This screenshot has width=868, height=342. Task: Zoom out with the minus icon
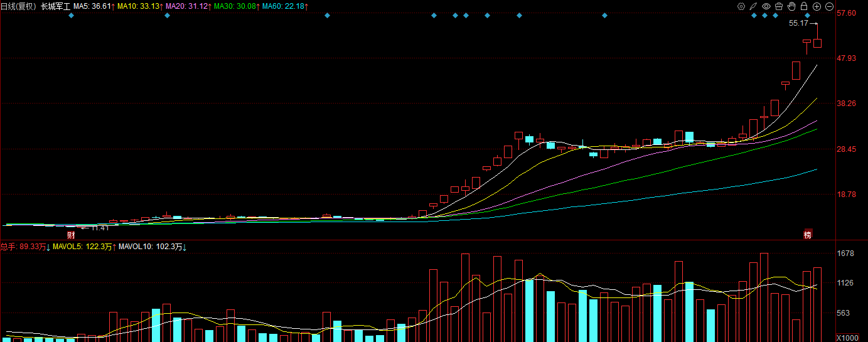(829, 6)
